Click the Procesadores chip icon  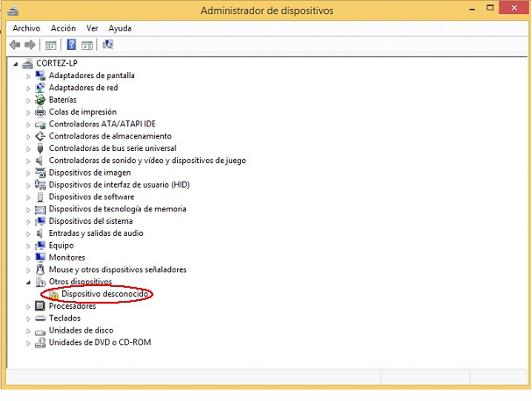(x=40, y=306)
